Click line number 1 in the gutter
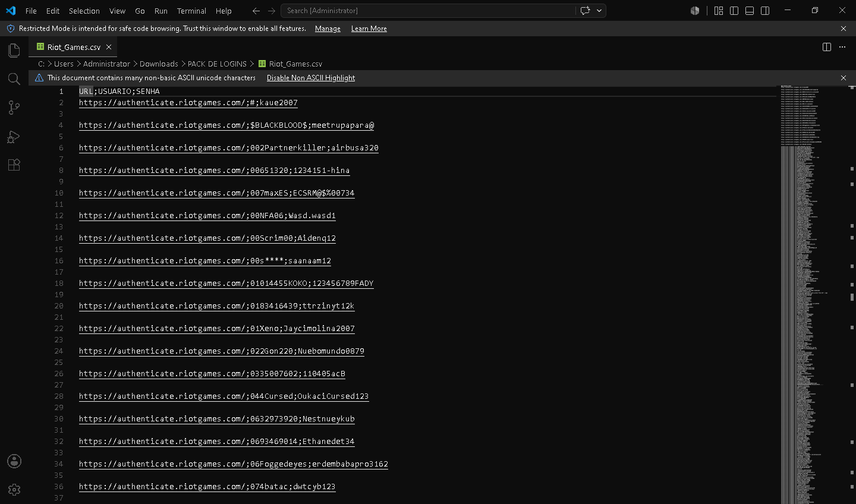This screenshot has height=504, width=856. click(61, 92)
